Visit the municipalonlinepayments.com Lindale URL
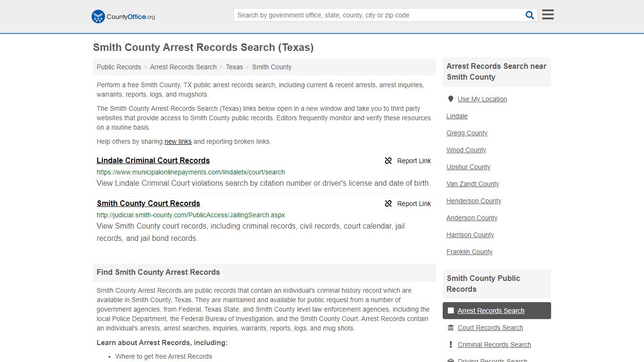This screenshot has width=644, height=362. (190, 172)
